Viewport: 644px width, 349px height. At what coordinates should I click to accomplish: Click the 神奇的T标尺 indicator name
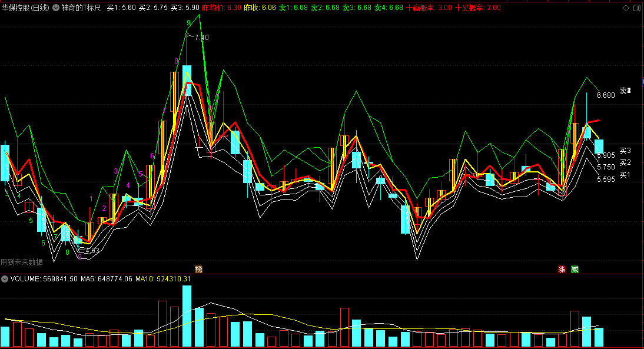point(81,8)
